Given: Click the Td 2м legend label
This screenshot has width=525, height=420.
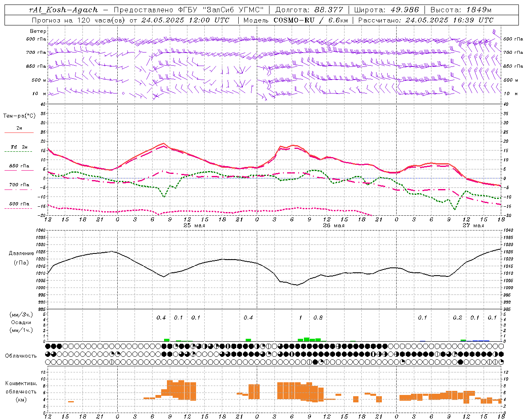Looking at the screenshot, I should click(x=19, y=147).
